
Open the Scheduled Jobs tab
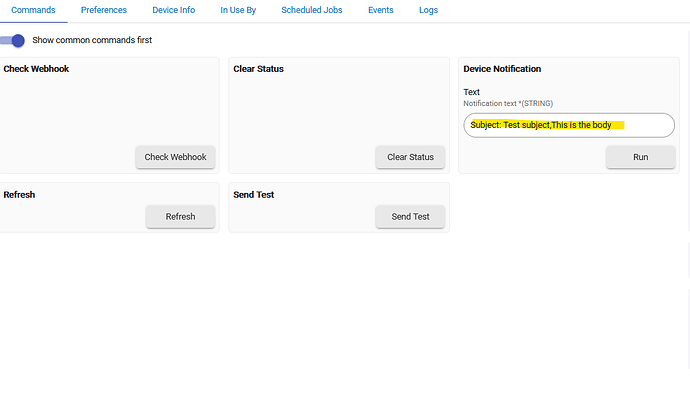click(312, 10)
